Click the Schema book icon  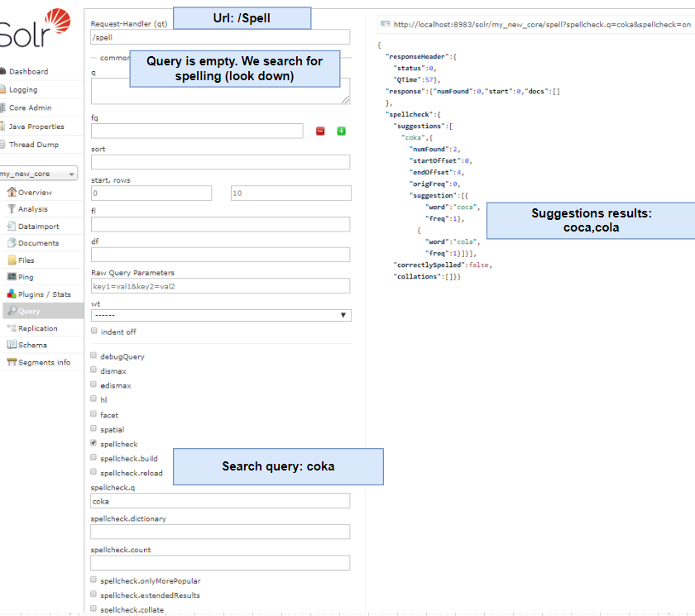click(12, 345)
